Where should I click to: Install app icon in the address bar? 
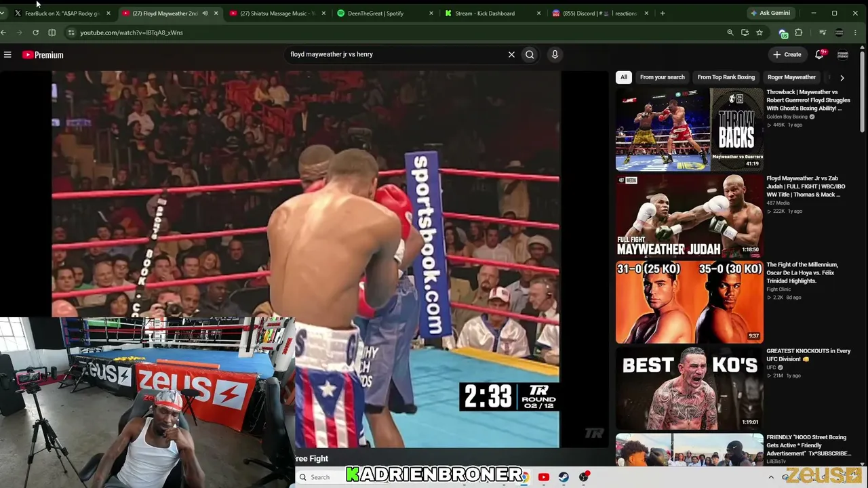(745, 33)
